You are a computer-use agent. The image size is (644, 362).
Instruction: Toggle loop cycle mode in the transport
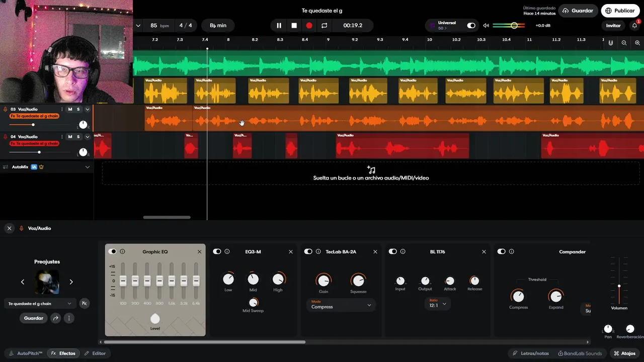[324, 26]
